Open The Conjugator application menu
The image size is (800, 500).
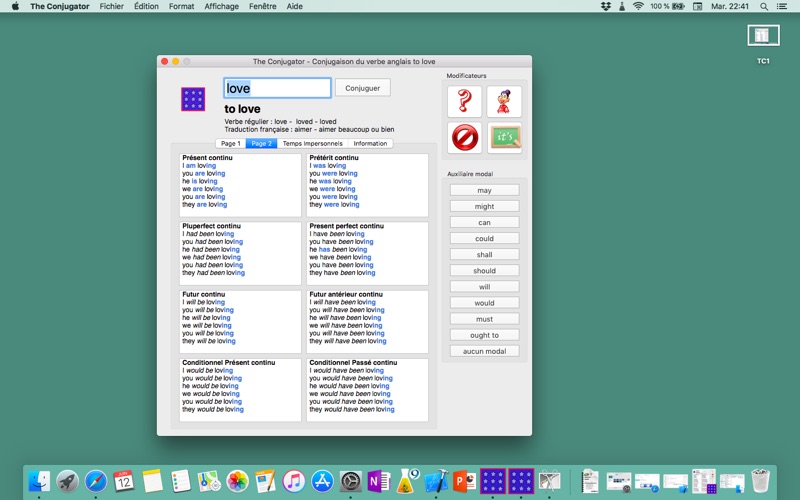[60, 6]
